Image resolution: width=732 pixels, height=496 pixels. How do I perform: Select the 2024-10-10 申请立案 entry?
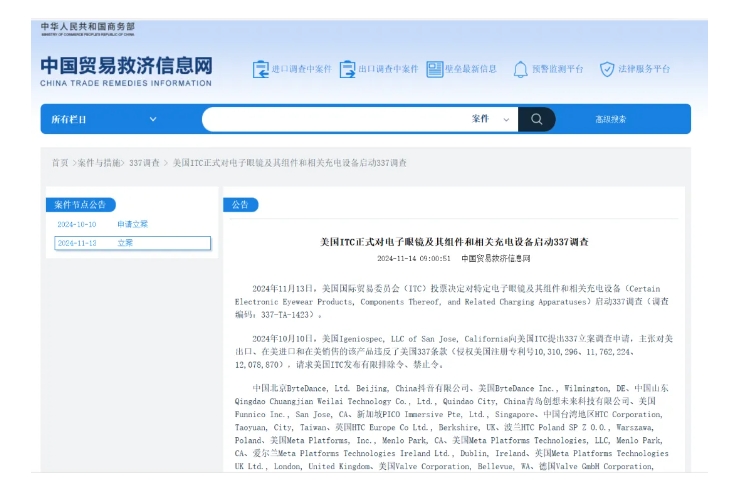[132, 224]
